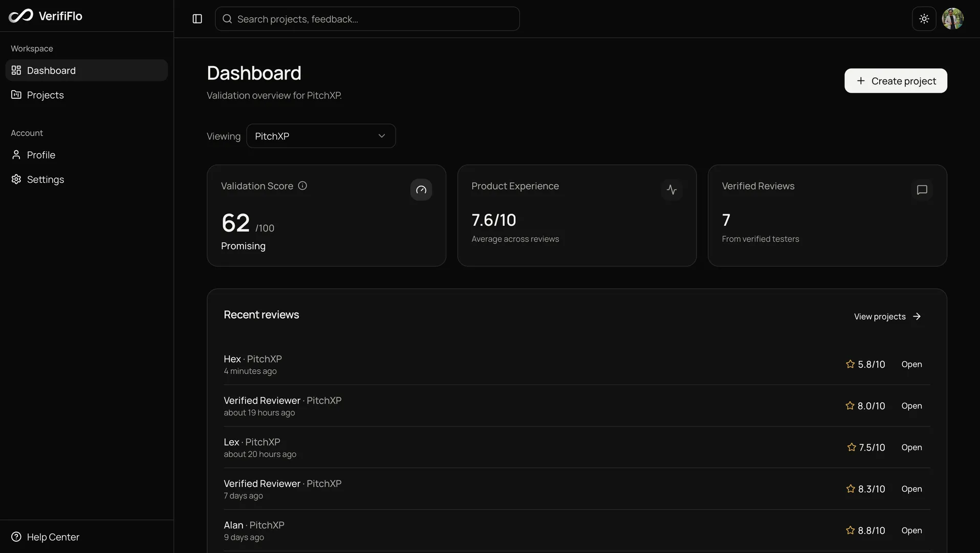Click the Create project button

896,81
